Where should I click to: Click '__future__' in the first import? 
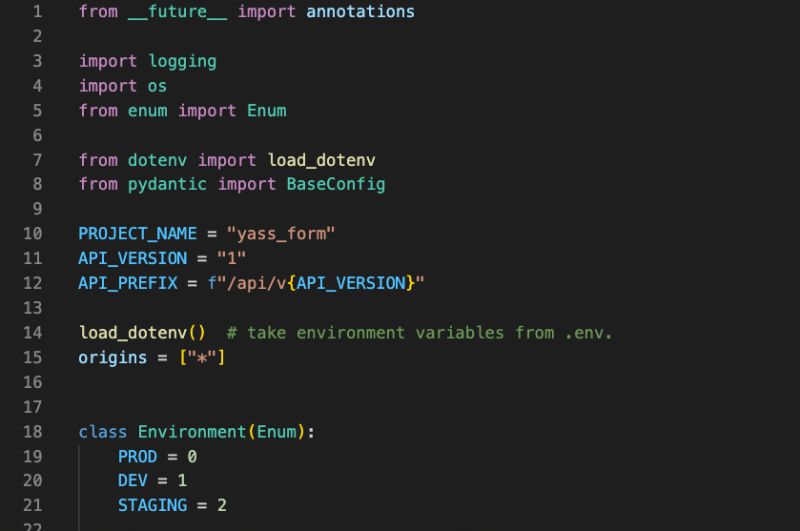[177, 11]
